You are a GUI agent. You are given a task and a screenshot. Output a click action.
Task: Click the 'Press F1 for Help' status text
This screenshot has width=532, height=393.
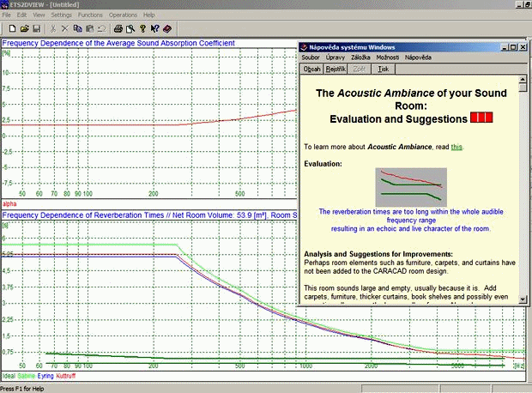(x=22, y=389)
